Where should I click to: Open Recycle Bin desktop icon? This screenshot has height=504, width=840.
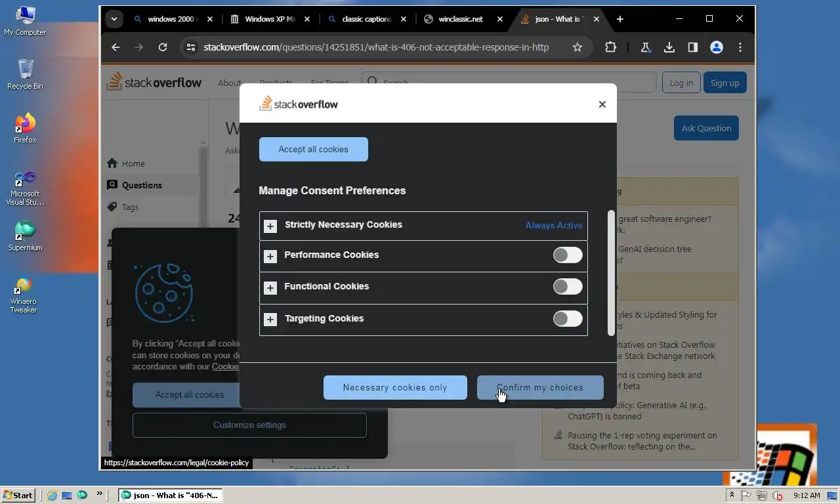point(25,74)
